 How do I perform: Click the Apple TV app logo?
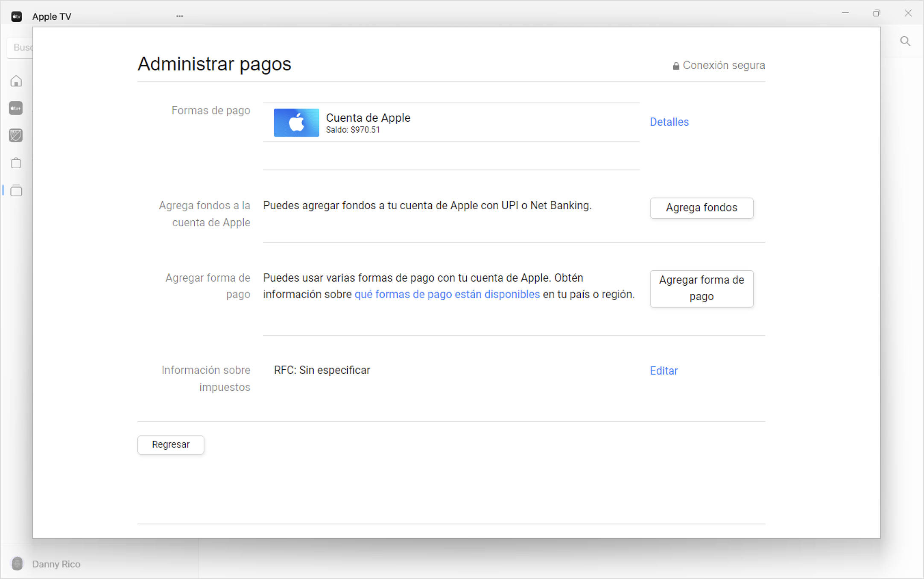(17, 16)
